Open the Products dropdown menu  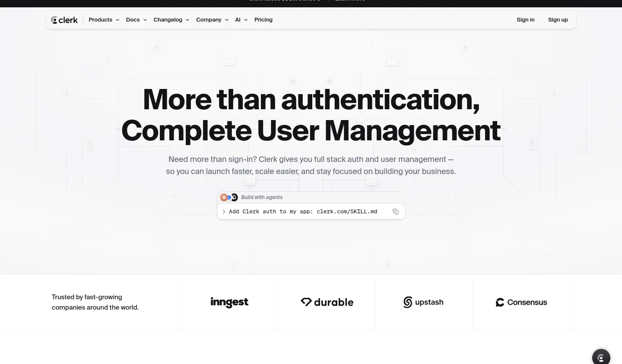pos(104,20)
